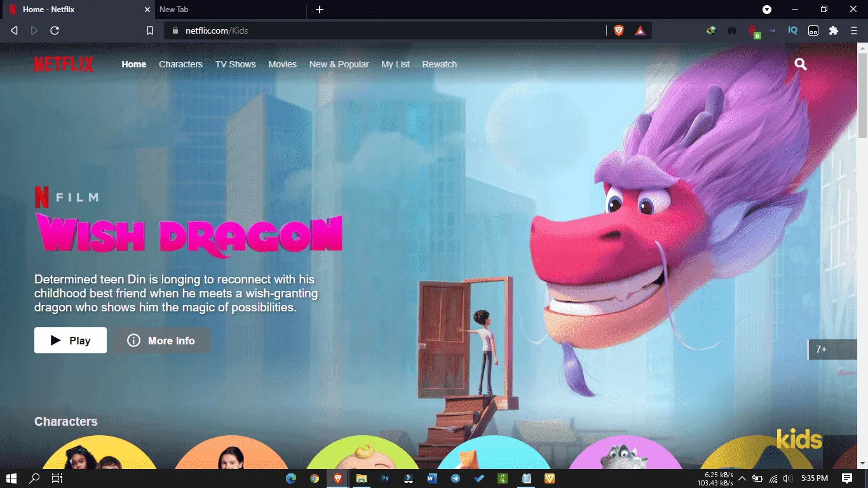868x488 pixels.
Task: Select the gray dragon character thumbnail
Action: (x=626, y=452)
